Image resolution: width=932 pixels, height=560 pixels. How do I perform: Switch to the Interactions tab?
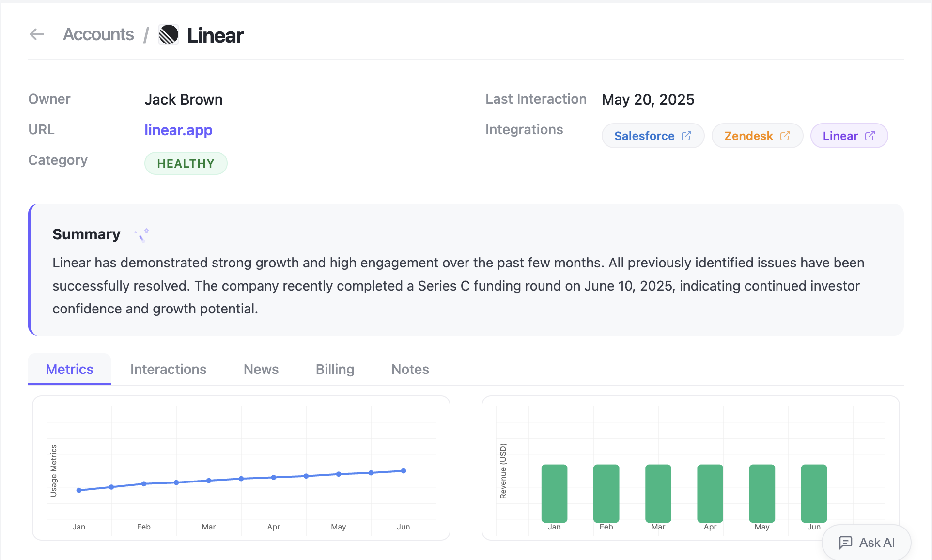pos(168,369)
